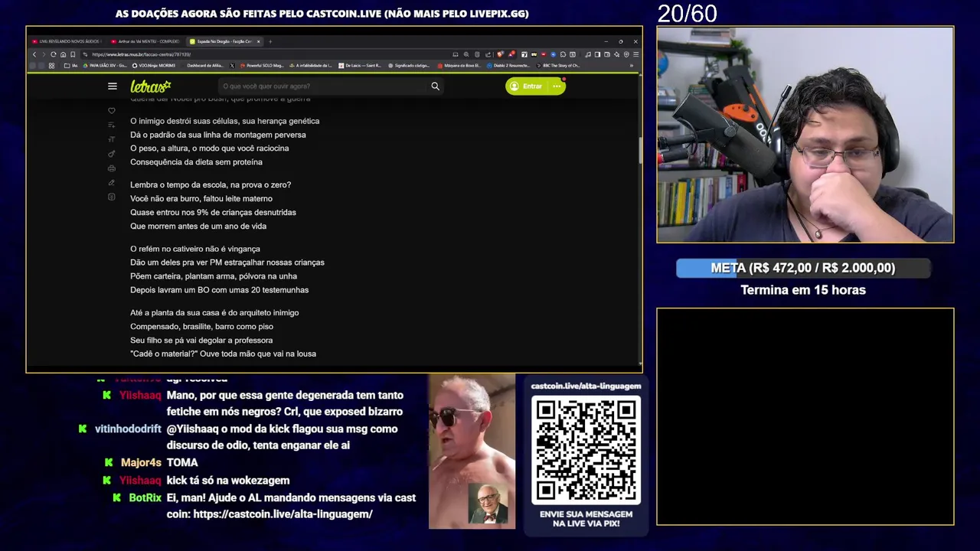980x551 pixels.
Task: Open a new browser tab
Action: pos(270,41)
